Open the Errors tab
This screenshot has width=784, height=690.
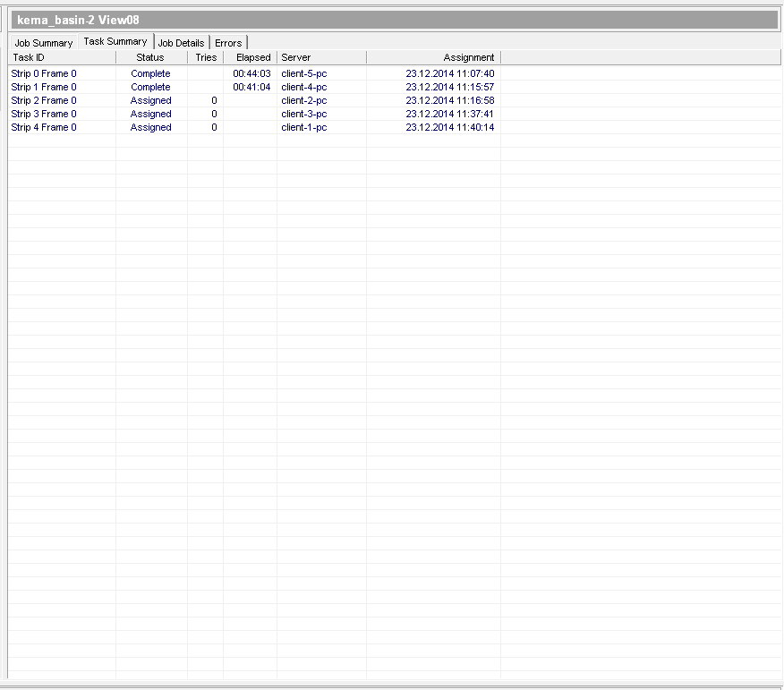tap(228, 43)
